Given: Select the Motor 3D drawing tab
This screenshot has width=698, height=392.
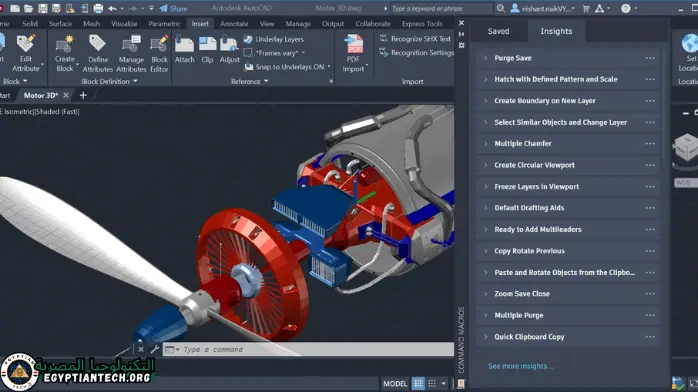Looking at the screenshot, I should [x=41, y=95].
